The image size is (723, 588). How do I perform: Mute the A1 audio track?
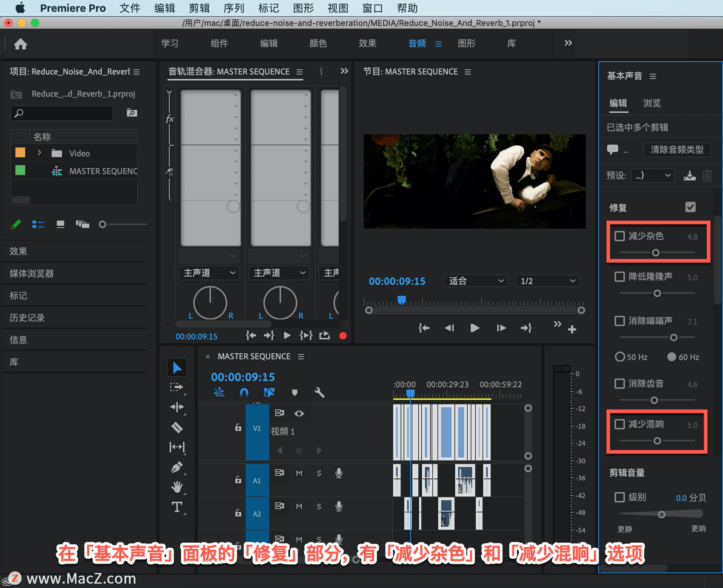click(299, 473)
